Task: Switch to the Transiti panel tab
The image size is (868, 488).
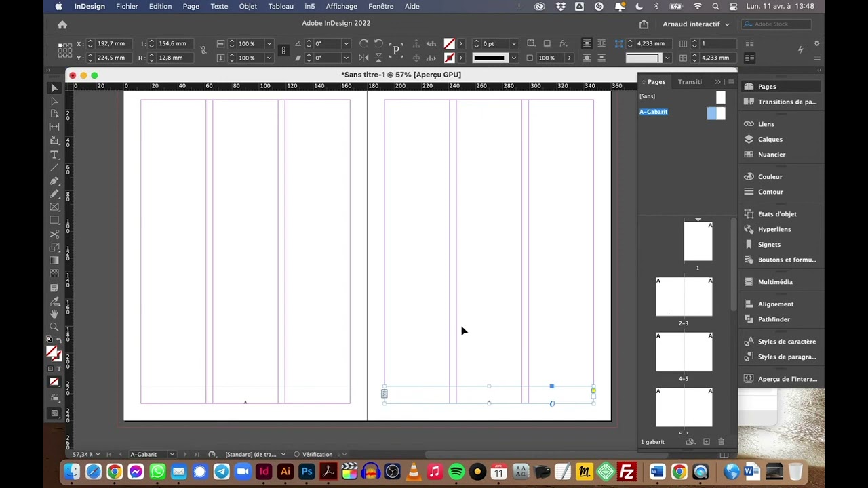Action: [x=690, y=82]
